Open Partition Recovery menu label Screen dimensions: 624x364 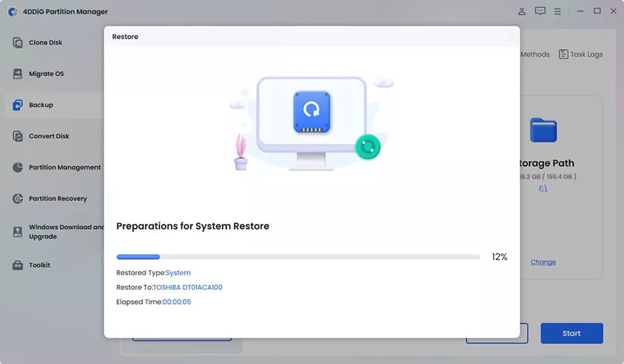pos(58,198)
